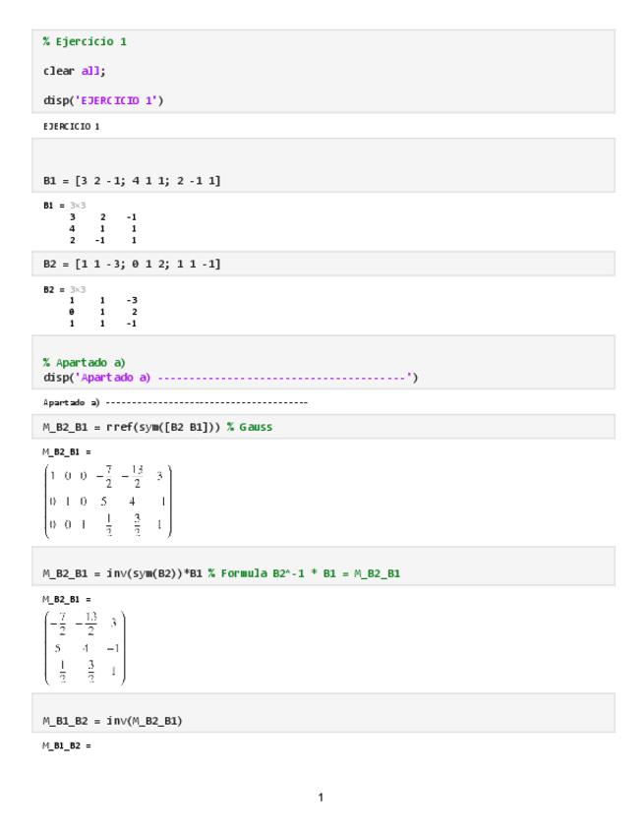Click the 3×3 symbolic fraction matrix output
The width and height of the screenshot is (644, 834).
click(86, 647)
